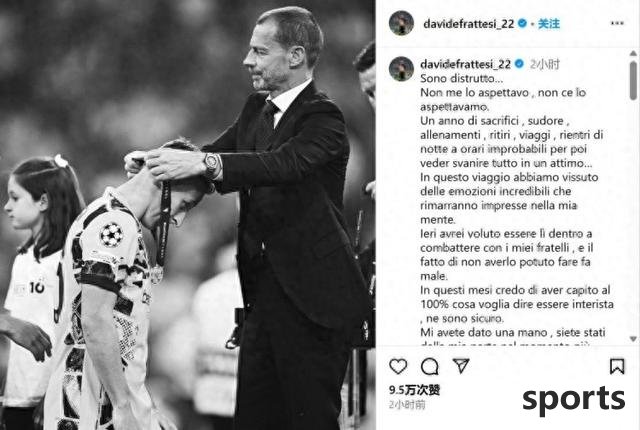Click the caption scrollbar up arrow
The width and height of the screenshot is (640, 430).
pos(633,53)
